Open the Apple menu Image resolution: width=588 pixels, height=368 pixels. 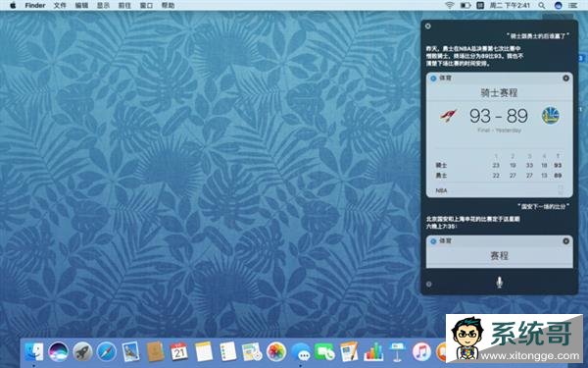click(13, 5)
